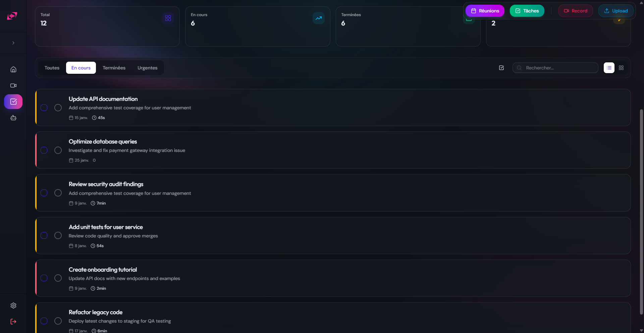
Task: Mark Optimize database queries as complete
Action: coord(58,150)
